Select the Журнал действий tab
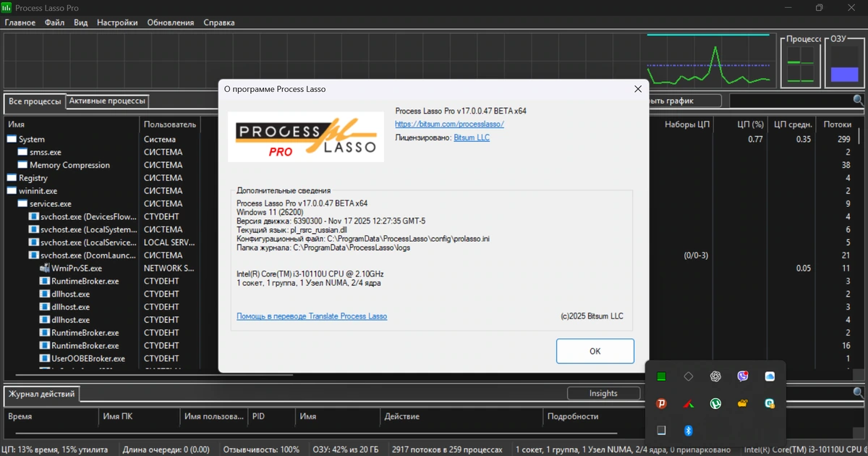 click(x=41, y=394)
